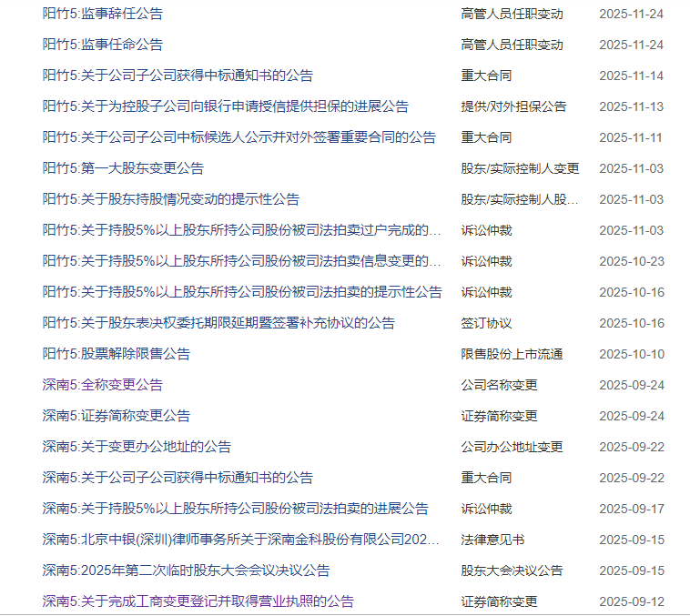Click date 2025-09-12
The width and height of the screenshot is (690, 616).
point(632,601)
